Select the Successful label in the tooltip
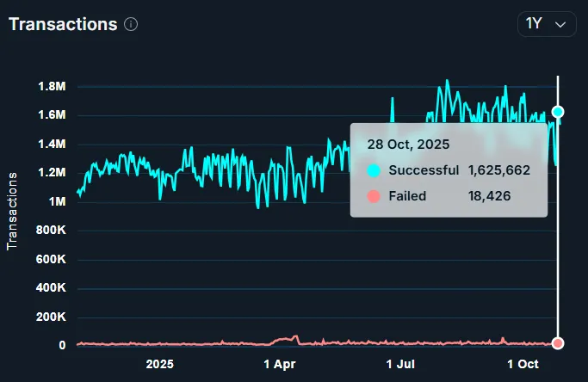The height and width of the screenshot is (382, 588). (x=424, y=170)
